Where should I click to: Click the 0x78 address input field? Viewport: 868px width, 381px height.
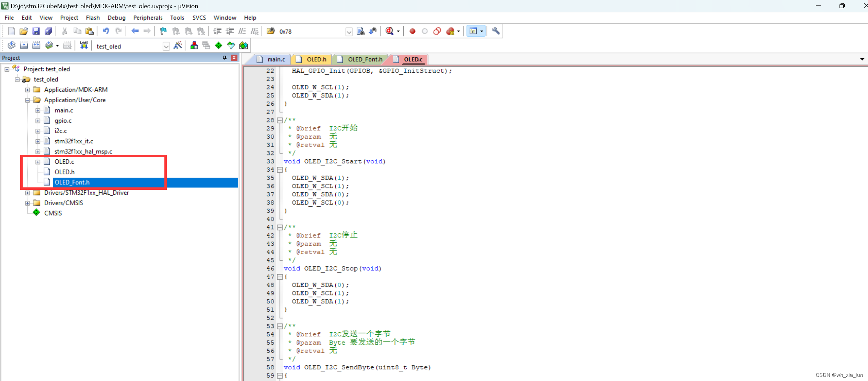coord(309,31)
